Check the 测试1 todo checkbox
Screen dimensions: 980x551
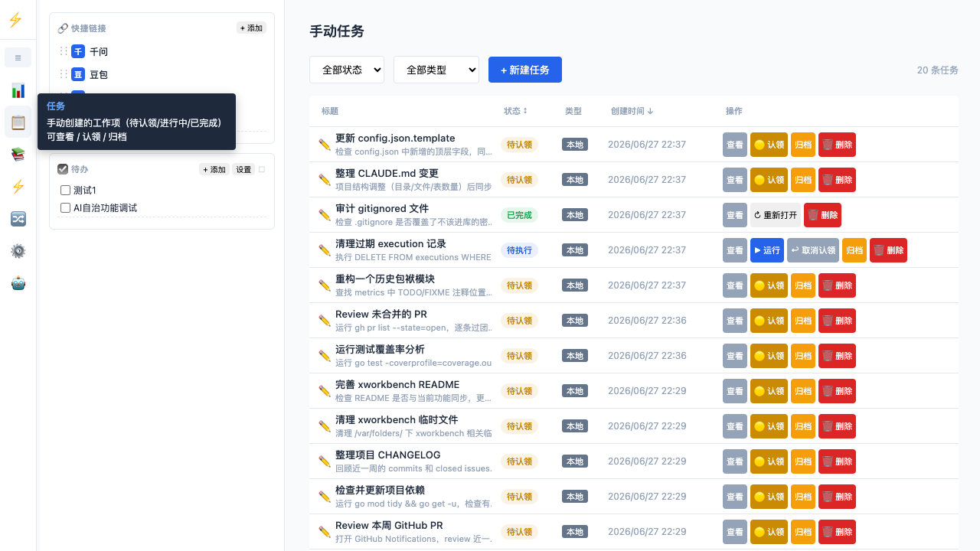(65, 191)
